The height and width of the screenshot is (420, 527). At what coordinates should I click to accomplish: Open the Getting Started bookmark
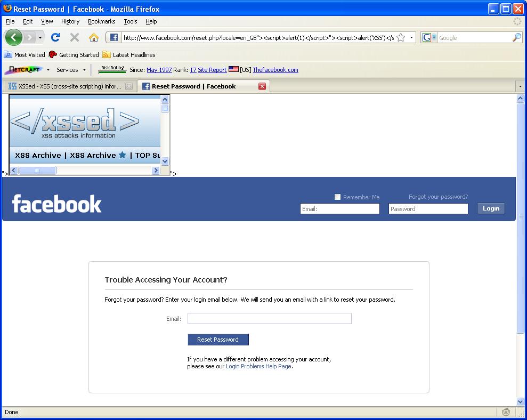pyautogui.click(x=74, y=54)
